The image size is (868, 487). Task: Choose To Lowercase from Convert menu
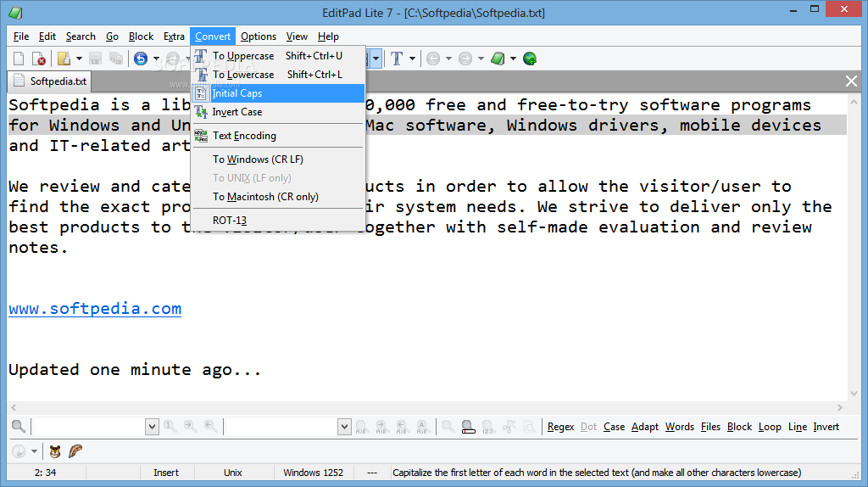pos(278,75)
